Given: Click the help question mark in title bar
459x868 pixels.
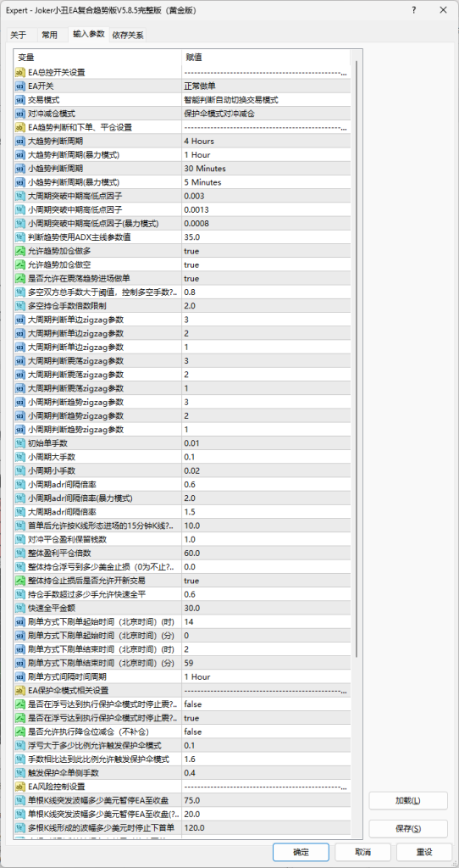Looking at the screenshot, I should [415, 10].
